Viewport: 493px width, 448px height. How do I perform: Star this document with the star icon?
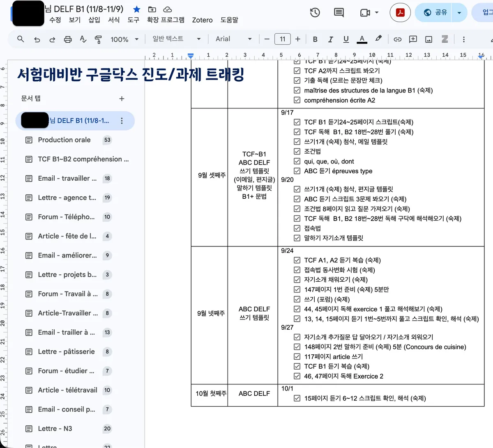(x=137, y=9)
